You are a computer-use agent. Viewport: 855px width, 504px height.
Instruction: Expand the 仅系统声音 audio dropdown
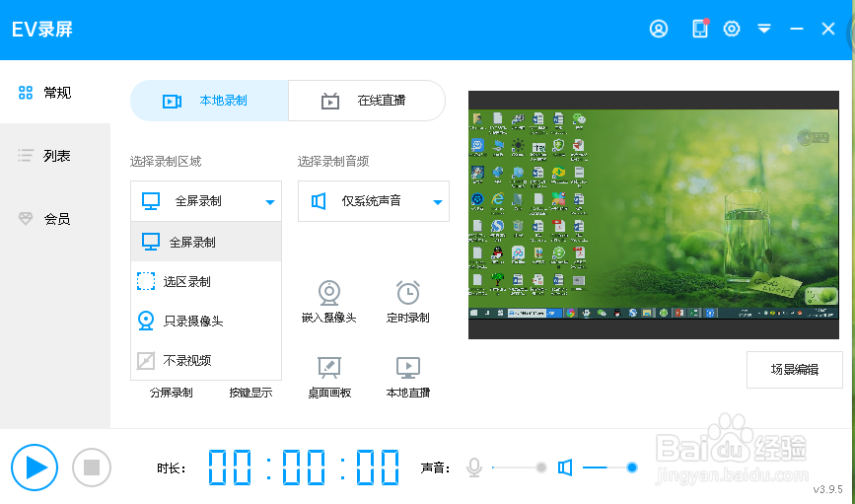pos(374,201)
